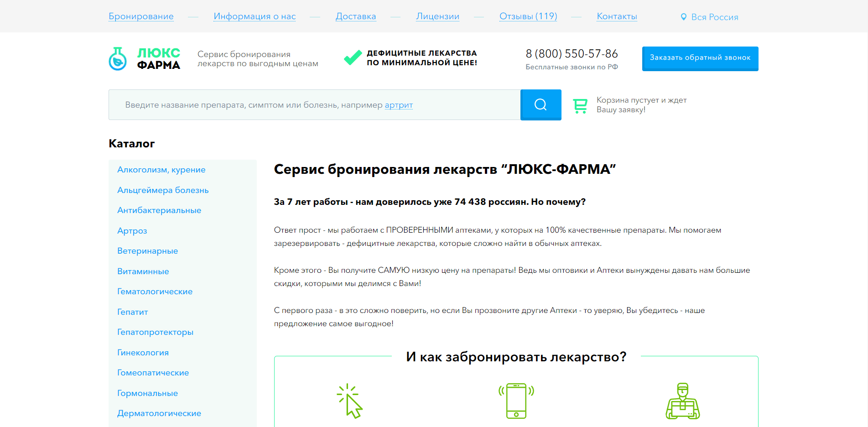Click the smartphone icon under booking steps

pyautogui.click(x=515, y=401)
